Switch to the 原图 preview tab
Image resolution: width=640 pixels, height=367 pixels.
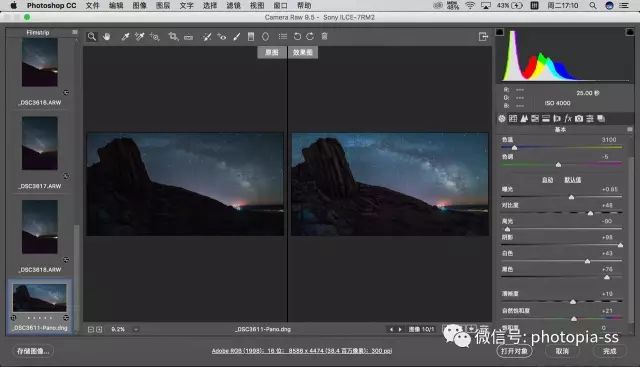click(x=271, y=52)
